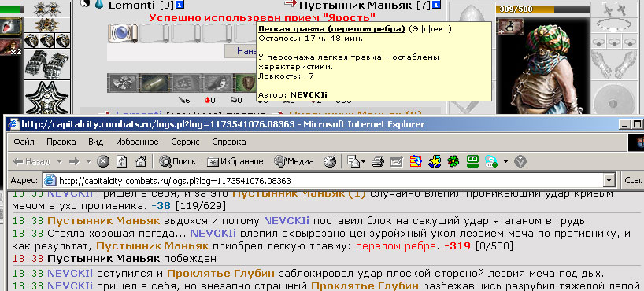This screenshot has width=644, height=291.
Task: Open the History clock icon in toolbar
Action: (330, 162)
